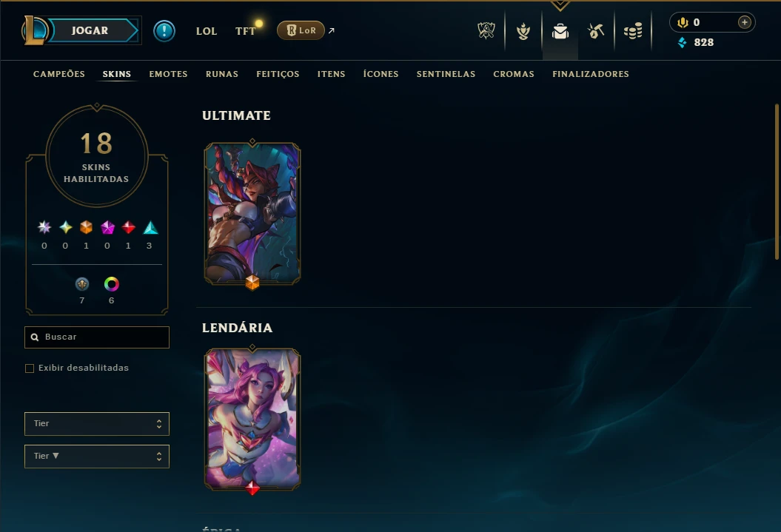781x532 pixels.
Task: Open the collection backpack icon
Action: click(x=560, y=31)
